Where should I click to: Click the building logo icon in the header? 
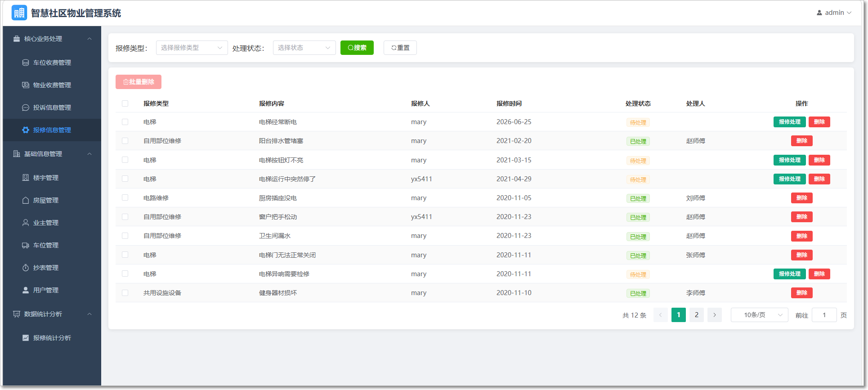[x=19, y=13]
